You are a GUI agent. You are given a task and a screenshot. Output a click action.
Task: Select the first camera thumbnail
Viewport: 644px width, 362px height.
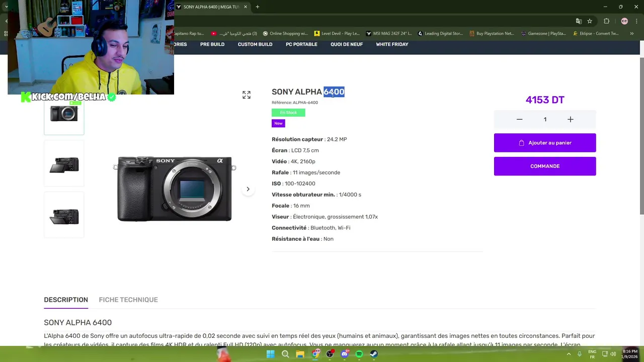click(x=64, y=114)
